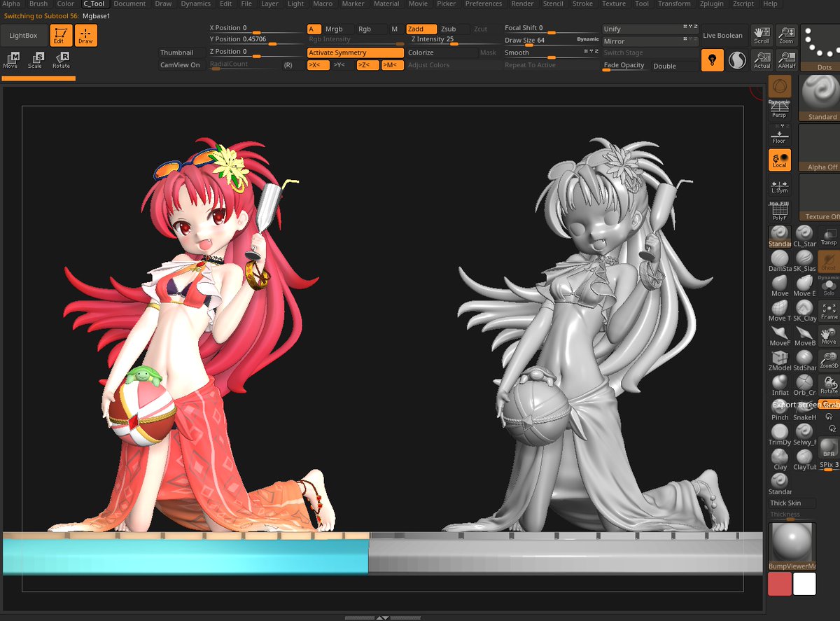Select the TrimDy brush
This screenshot has height=621, width=840.
pos(780,434)
